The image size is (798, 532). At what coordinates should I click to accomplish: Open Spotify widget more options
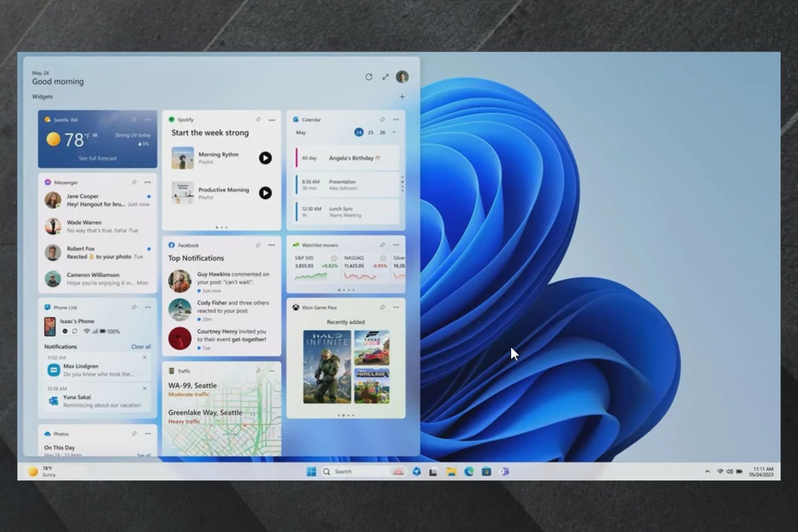272,120
